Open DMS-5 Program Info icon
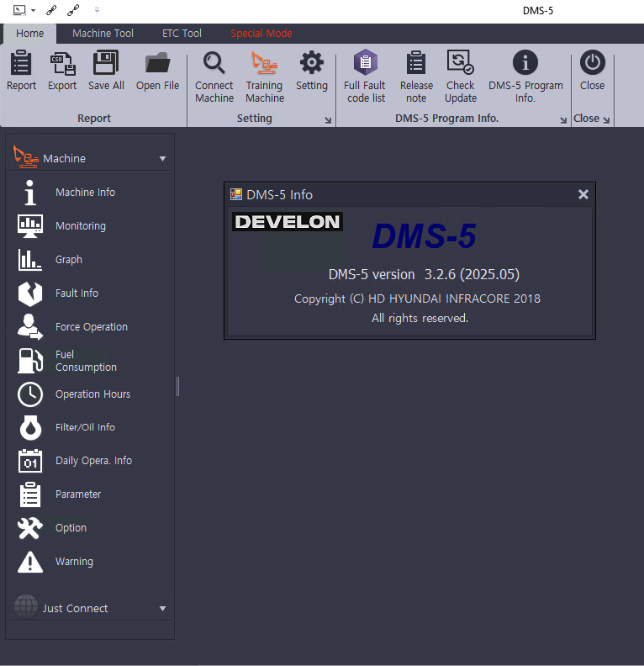Screen dimensions: 644x666 (525, 62)
